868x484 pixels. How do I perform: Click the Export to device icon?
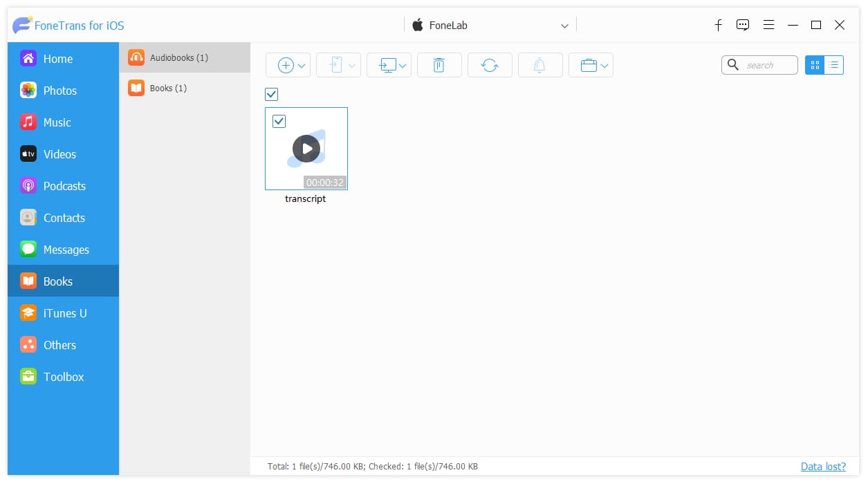click(336, 65)
